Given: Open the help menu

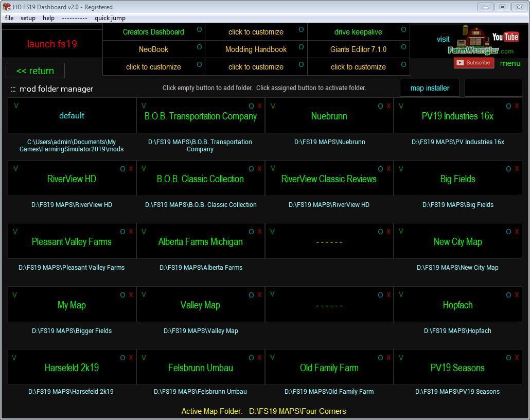Looking at the screenshot, I should 48,18.
